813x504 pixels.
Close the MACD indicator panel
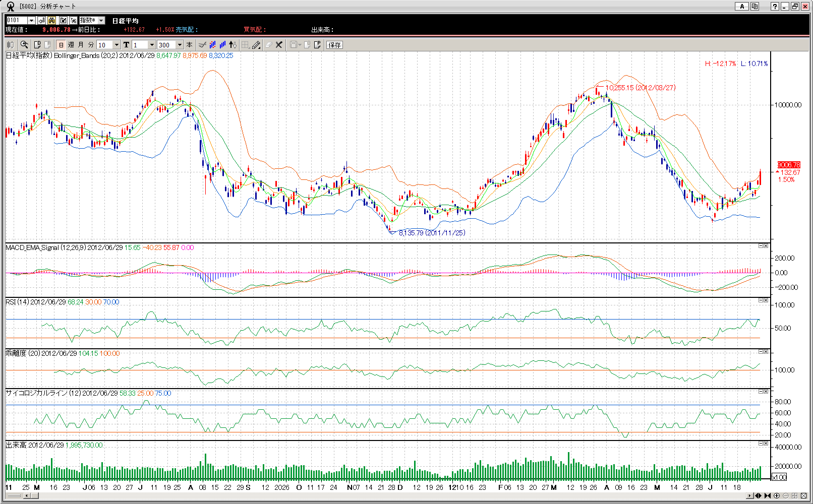(766, 246)
